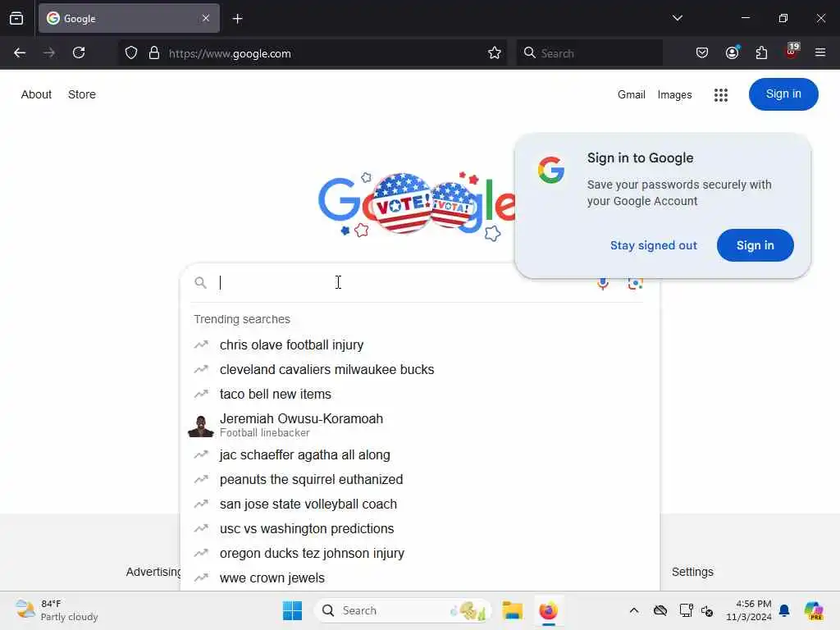Open the Google apps grid icon
The image size is (840, 630).
point(720,95)
